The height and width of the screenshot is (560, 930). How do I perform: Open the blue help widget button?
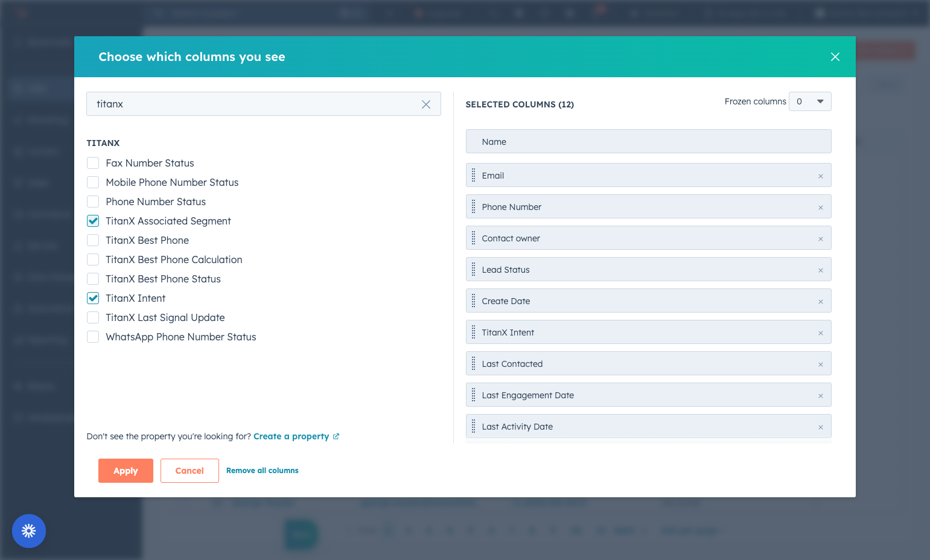(x=29, y=531)
